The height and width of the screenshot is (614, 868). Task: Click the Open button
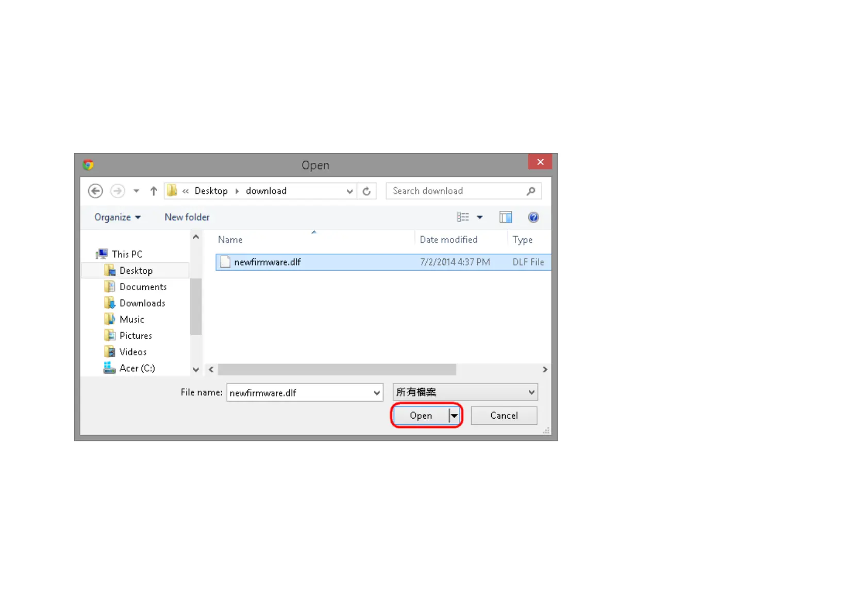(421, 416)
